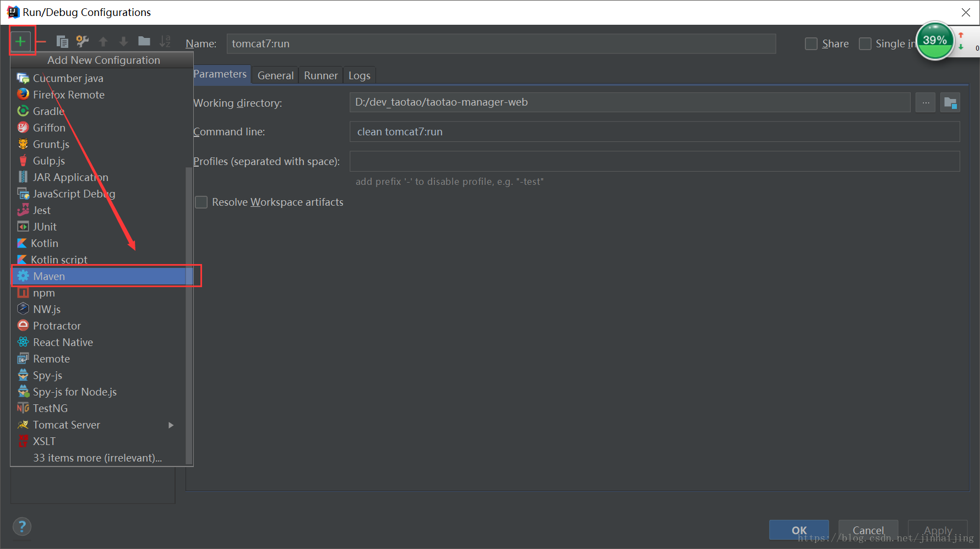This screenshot has width=980, height=549.
Task: Choose JavaScript Debug from the list
Action: [99, 194]
